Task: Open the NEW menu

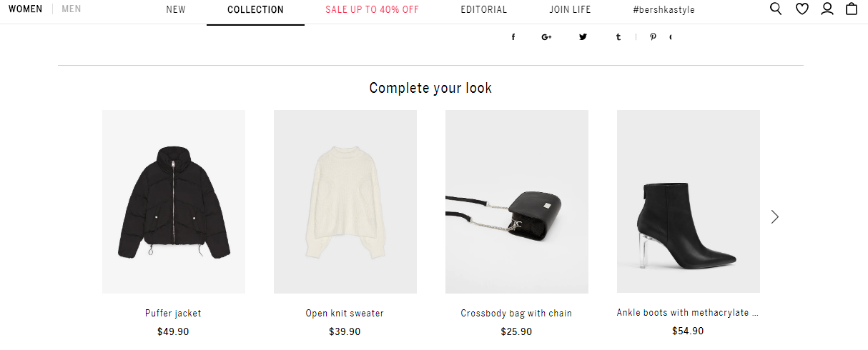Action: [176, 10]
